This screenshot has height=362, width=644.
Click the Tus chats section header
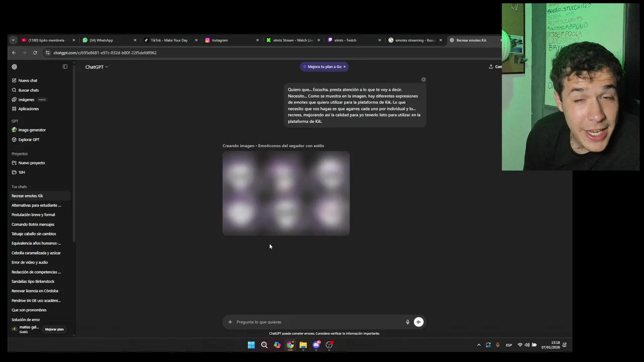pyautogui.click(x=19, y=187)
